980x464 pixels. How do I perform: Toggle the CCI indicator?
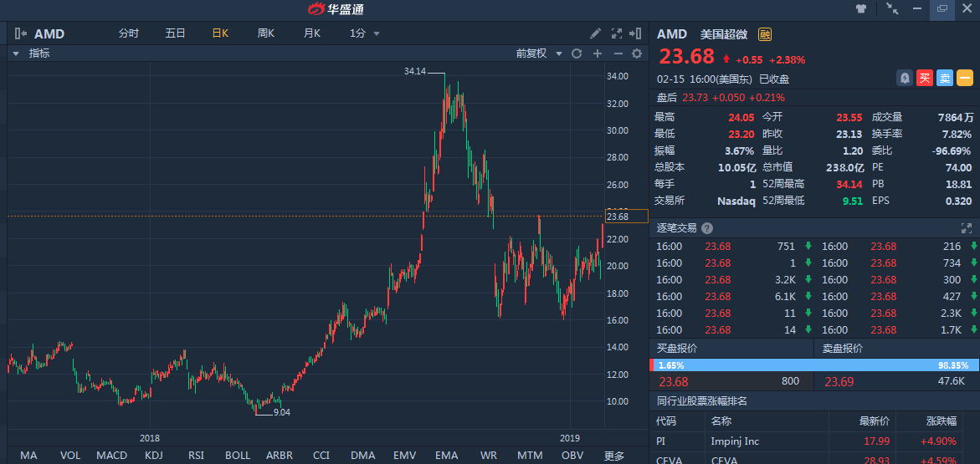tap(321, 456)
